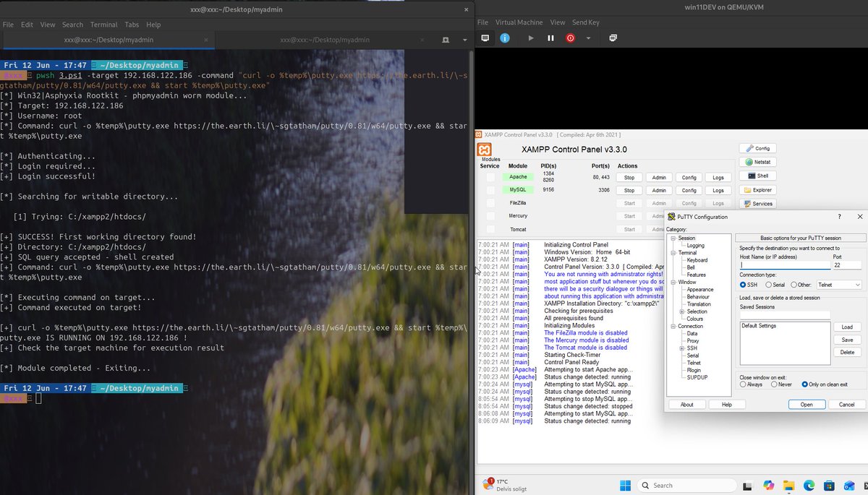View Apache Logs

[x=718, y=177]
